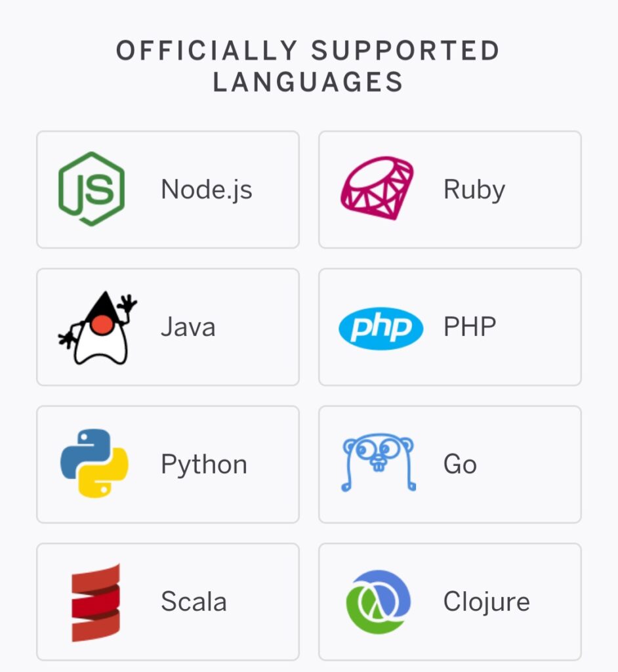Click the Officially Supported Languages heading
Screen dimensions: 618x672
pos(309,66)
